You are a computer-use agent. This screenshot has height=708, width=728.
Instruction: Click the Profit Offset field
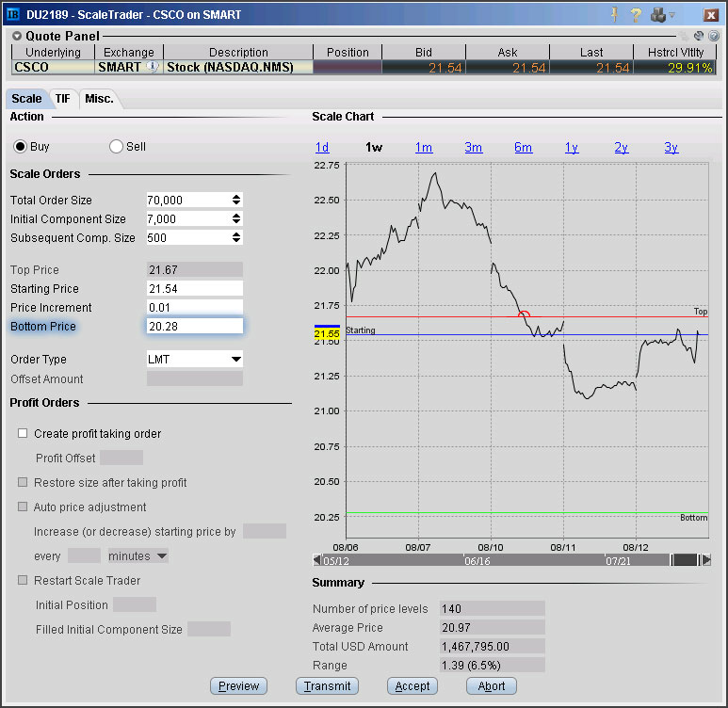coord(121,458)
